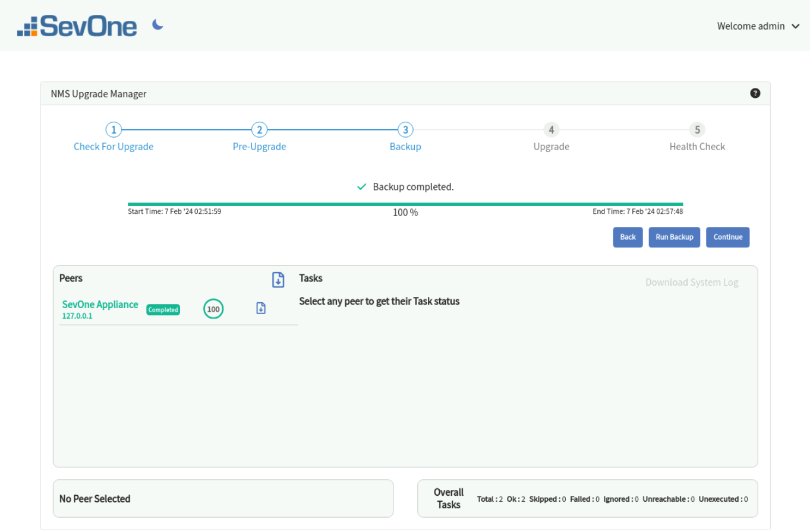
Task: Click the No Peer Selected panel text
Action: point(95,499)
